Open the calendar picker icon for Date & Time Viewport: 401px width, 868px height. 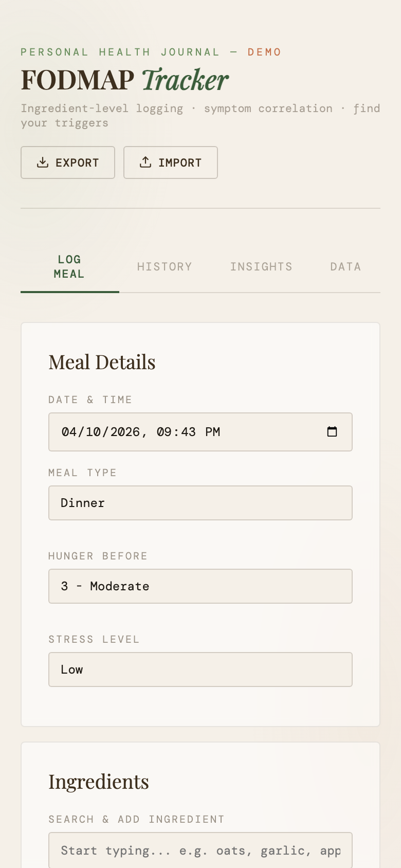(332, 432)
